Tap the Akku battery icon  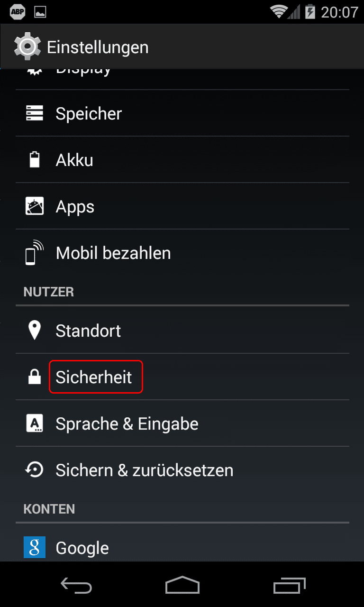(x=34, y=159)
